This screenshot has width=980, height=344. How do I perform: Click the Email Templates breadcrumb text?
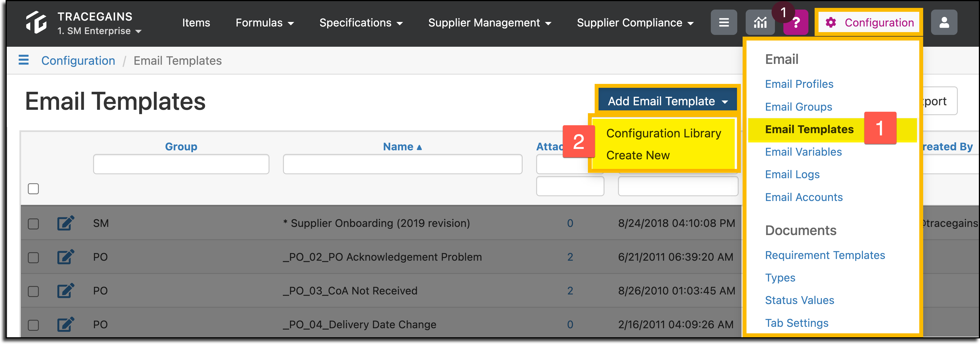click(177, 61)
